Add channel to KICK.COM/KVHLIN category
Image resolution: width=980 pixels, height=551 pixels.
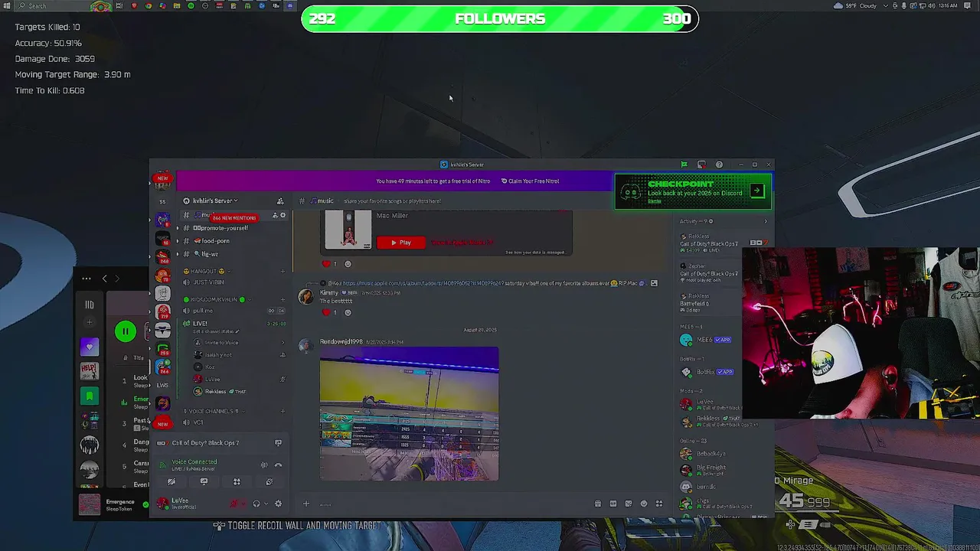click(283, 299)
